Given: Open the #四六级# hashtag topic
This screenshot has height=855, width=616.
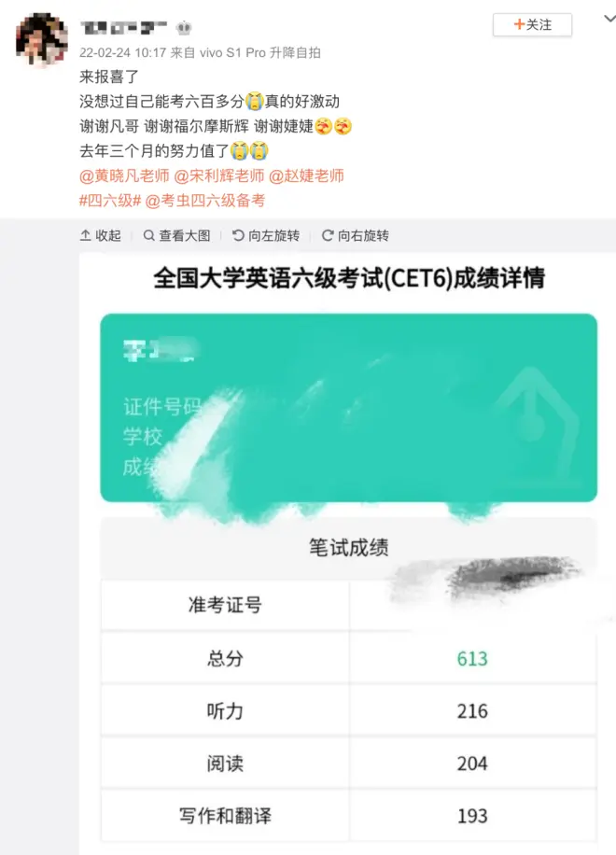Looking at the screenshot, I should pos(110,201).
